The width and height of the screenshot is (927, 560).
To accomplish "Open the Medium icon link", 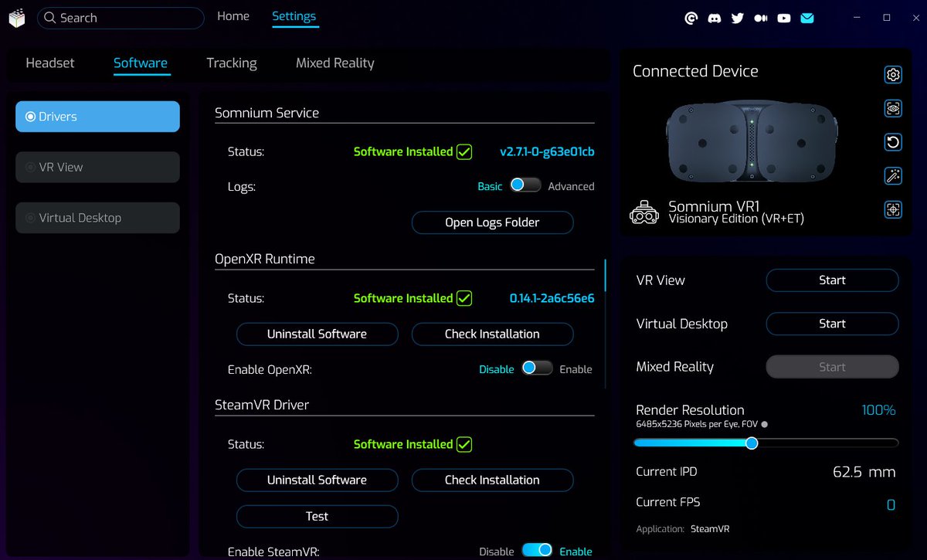I will (x=761, y=18).
